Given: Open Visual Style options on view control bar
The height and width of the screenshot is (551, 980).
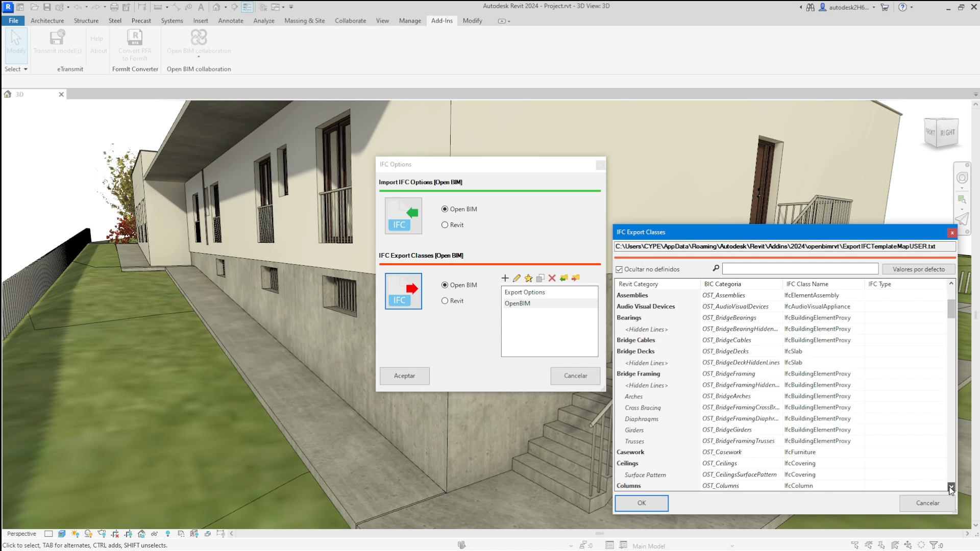Looking at the screenshot, I should (62, 534).
